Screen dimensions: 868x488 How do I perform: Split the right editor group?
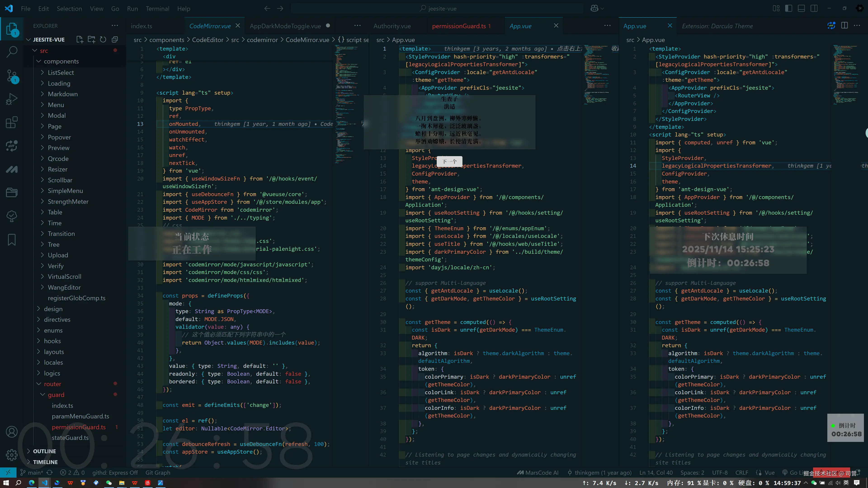point(844,26)
